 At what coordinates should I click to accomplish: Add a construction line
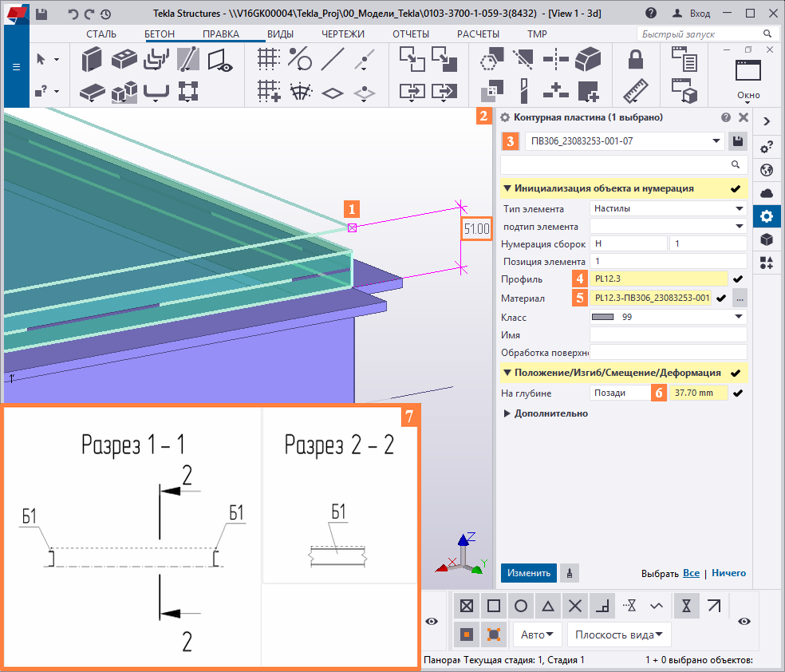[x=333, y=59]
